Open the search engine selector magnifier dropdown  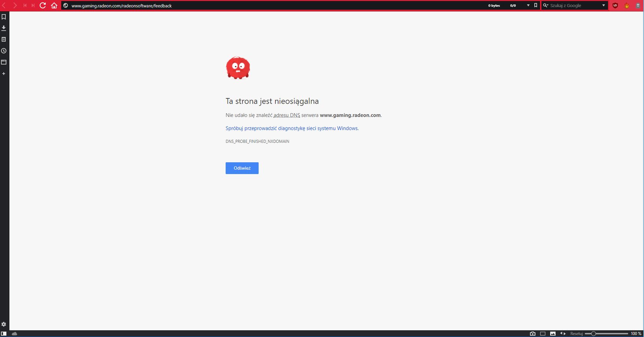(546, 6)
